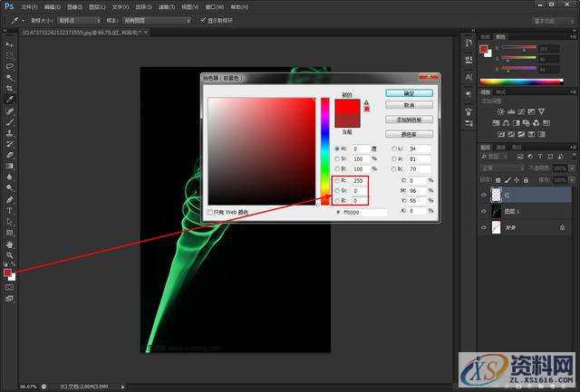
Task: Select the Lasso tool in the toolbar
Action: [9, 66]
